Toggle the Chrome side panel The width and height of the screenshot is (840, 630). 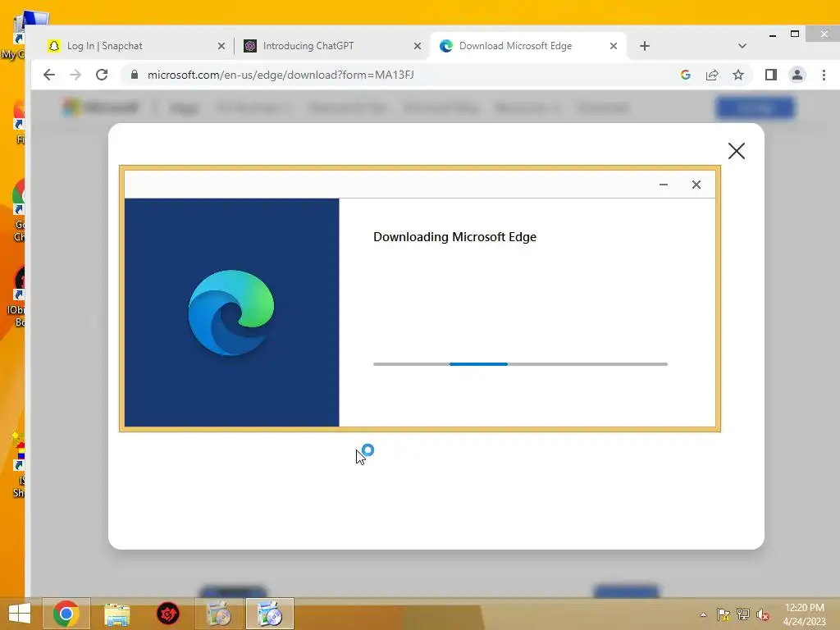pyautogui.click(x=771, y=75)
